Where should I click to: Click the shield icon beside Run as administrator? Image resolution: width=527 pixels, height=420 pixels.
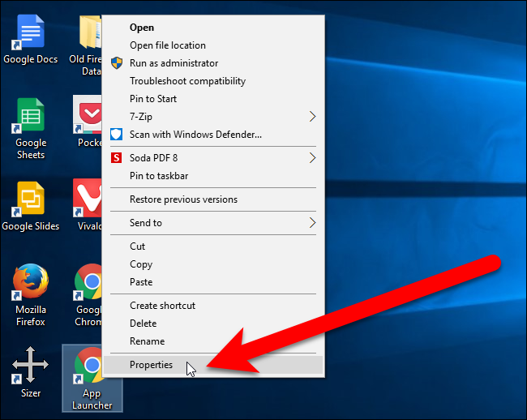(117, 62)
